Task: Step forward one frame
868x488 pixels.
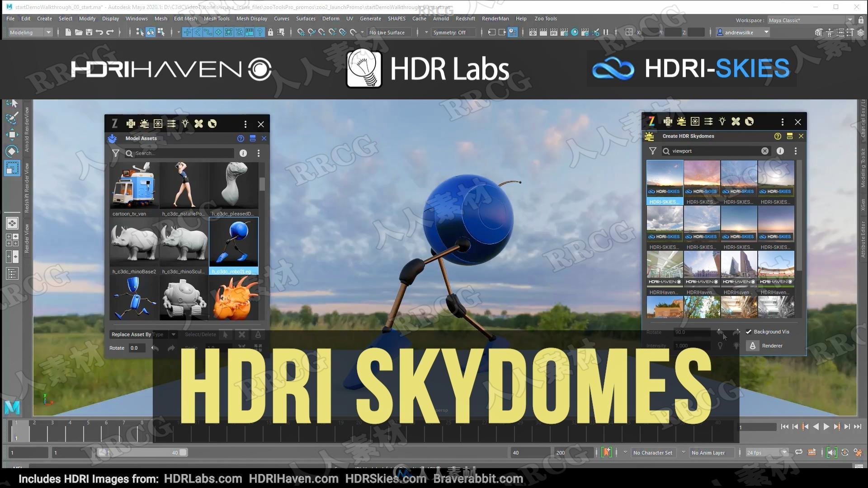Action: (847, 427)
